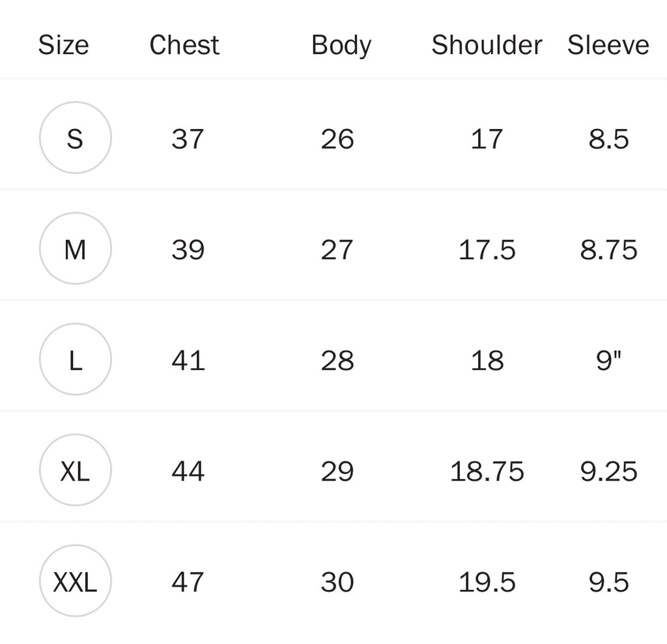Click chest value 44 in XL row
Viewport: 667px width, 644px height.
(188, 471)
